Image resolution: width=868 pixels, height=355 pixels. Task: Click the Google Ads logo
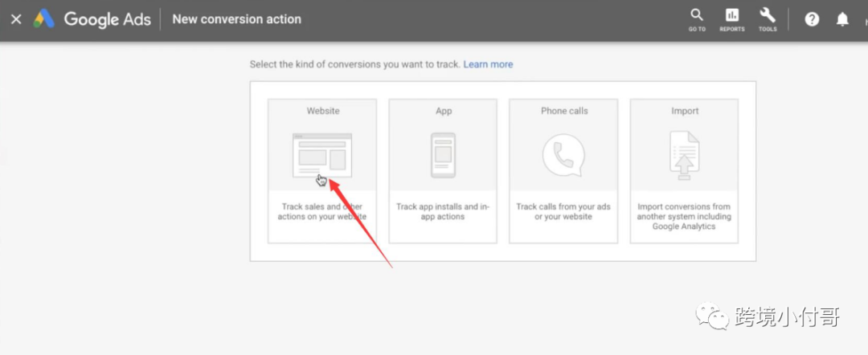(x=92, y=19)
